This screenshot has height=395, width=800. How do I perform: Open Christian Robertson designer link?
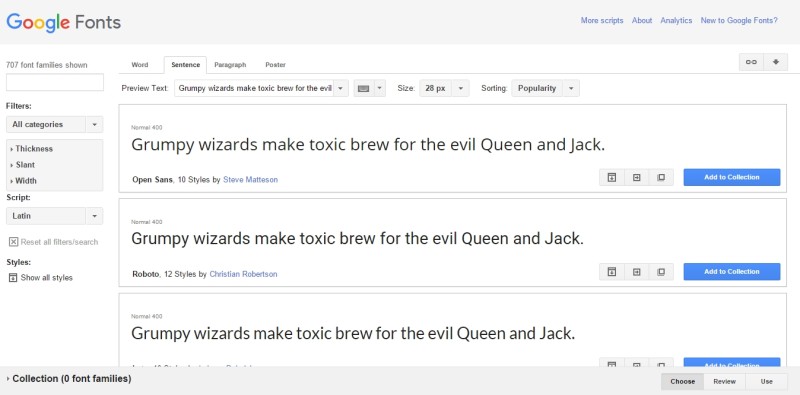[x=243, y=274]
